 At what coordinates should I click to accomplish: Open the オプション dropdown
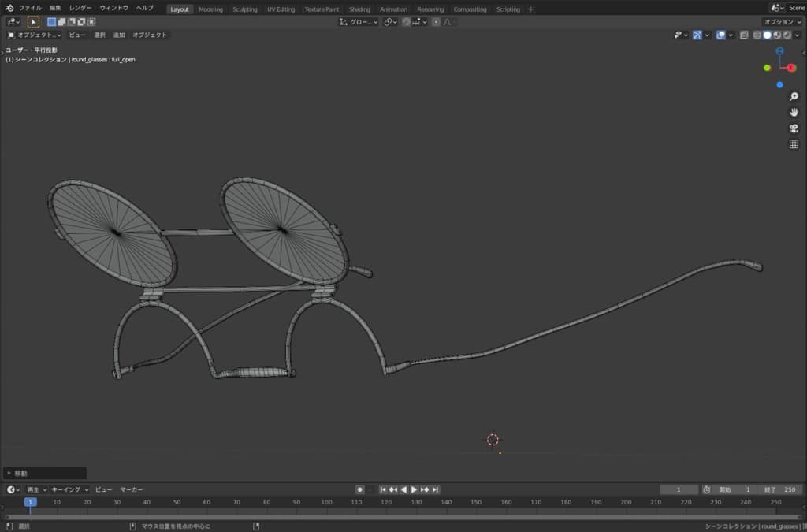(x=783, y=22)
